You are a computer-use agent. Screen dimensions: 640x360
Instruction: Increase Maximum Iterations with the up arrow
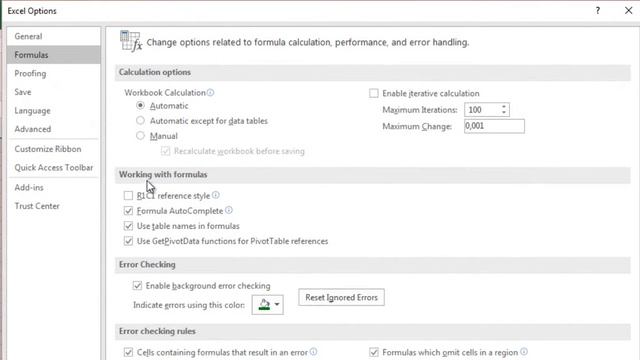coord(504,107)
